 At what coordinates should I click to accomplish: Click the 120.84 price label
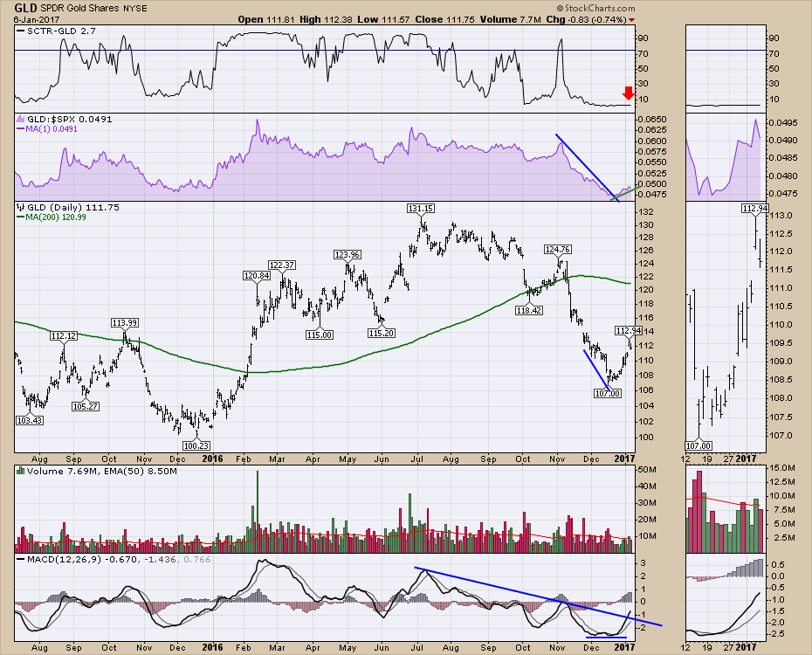[x=257, y=276]
